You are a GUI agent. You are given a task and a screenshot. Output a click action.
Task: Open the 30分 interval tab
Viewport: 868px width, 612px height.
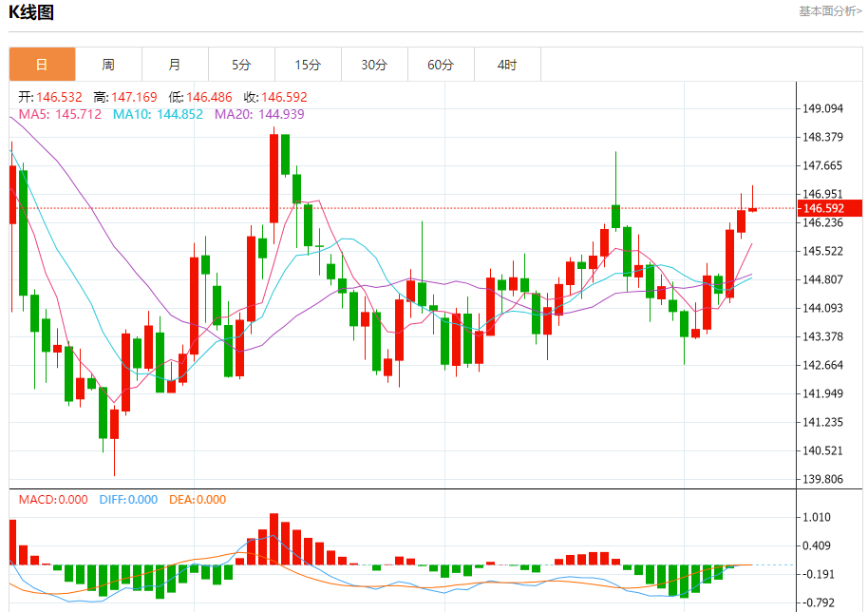pos(374,65)
